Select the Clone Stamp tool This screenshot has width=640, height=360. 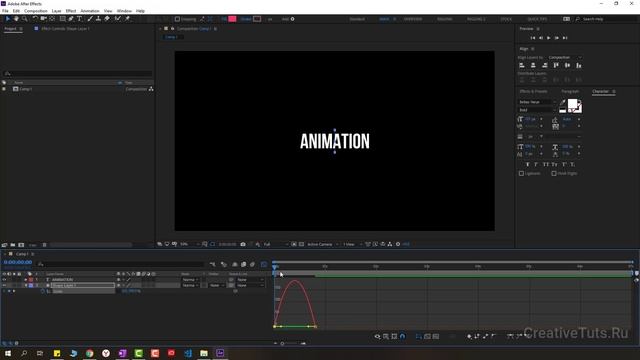pyautogui.click(x=98, y=19)
